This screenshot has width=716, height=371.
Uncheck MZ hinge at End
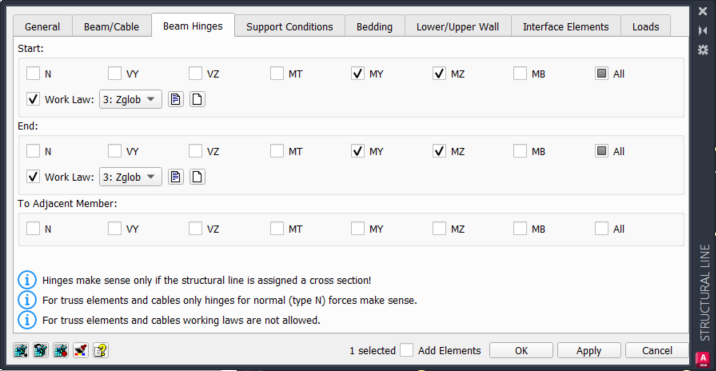439,151
